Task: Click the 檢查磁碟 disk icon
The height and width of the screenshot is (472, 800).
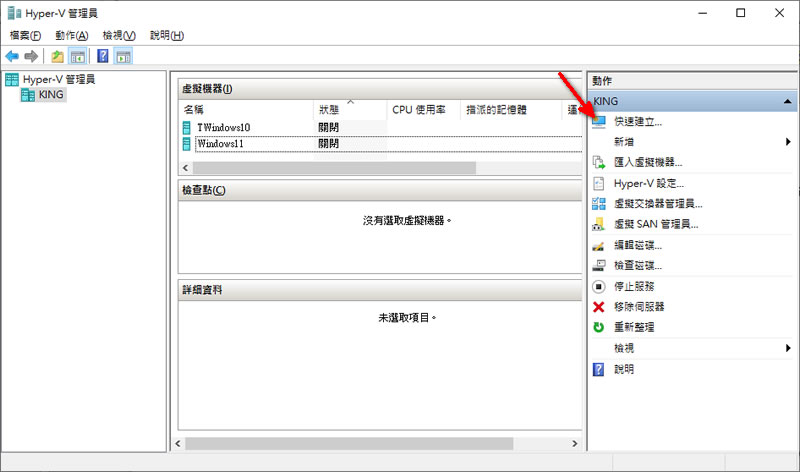Action: (598, 266)
